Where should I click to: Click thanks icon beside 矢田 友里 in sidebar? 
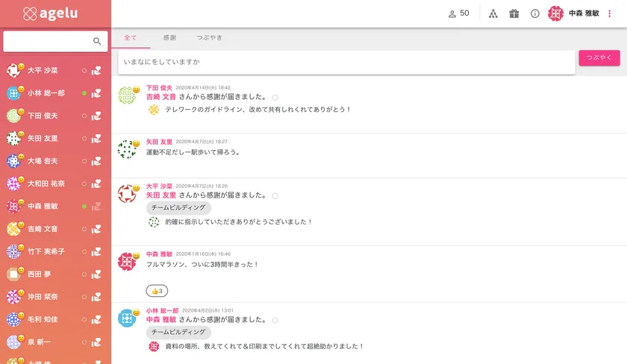tap(96, 139)
